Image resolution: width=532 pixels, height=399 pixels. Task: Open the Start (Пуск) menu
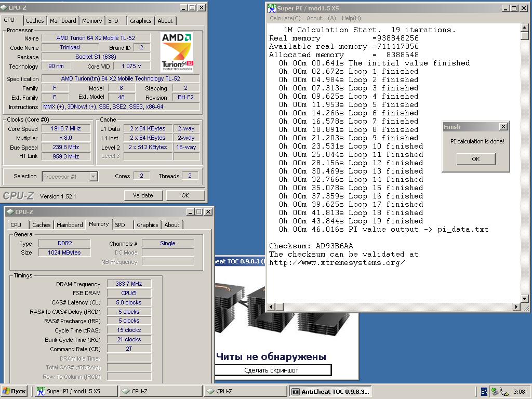click(x=14, y=391)
